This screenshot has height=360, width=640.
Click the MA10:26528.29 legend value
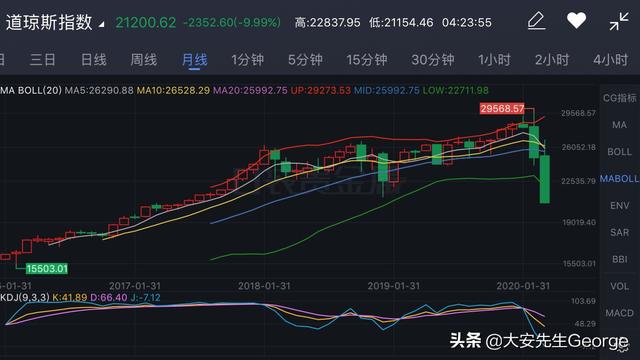(x=173, y=90)
